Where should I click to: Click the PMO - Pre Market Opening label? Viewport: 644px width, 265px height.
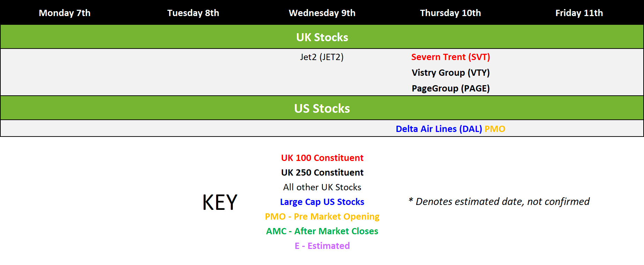tap(322, 216)
